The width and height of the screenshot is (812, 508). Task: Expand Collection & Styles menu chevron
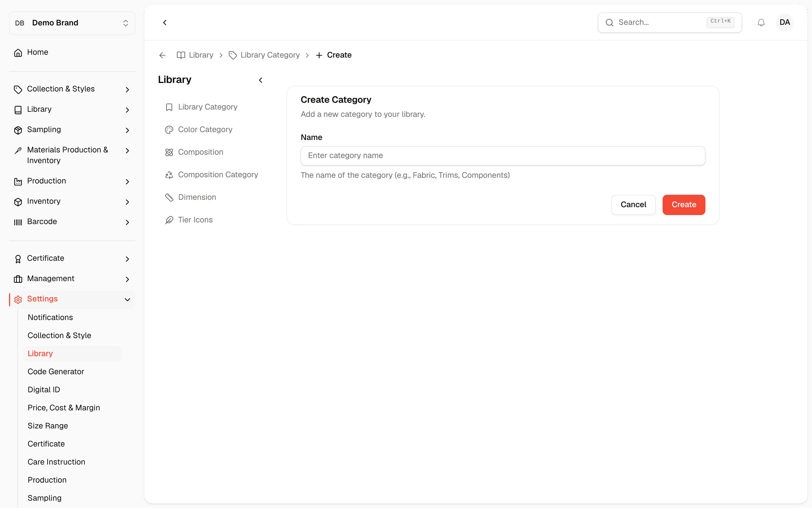127,89
